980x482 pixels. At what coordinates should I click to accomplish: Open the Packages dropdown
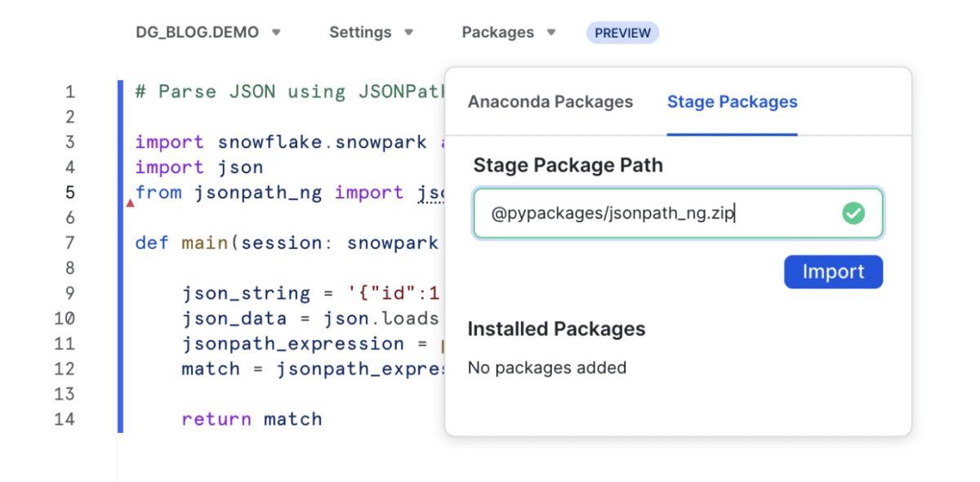509,33
